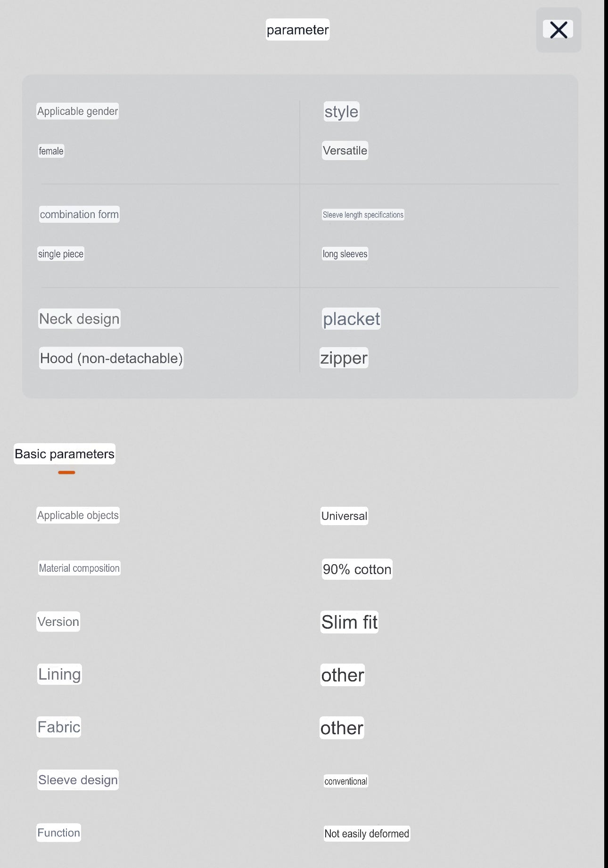608x868 pixels.
Task: Click the single piece value
Action: point(61,254)
